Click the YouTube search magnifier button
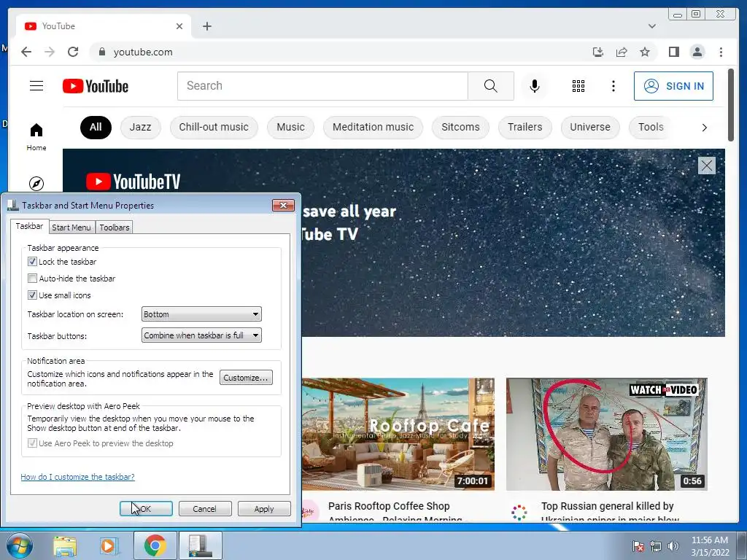 (x=491, y=86)
